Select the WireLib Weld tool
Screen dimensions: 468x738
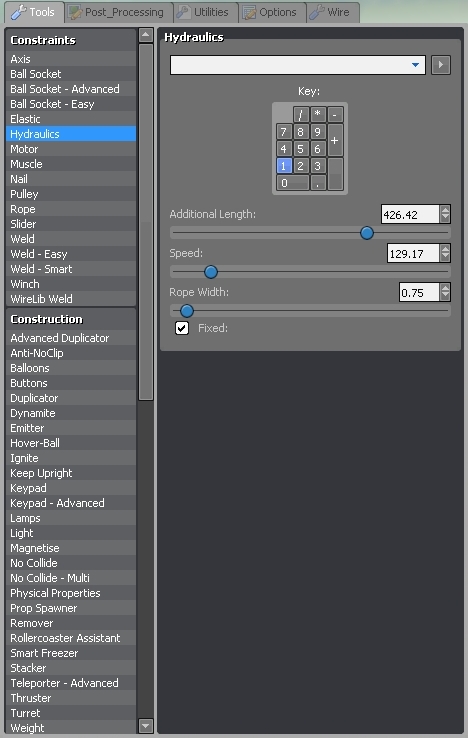pos(71,299)
